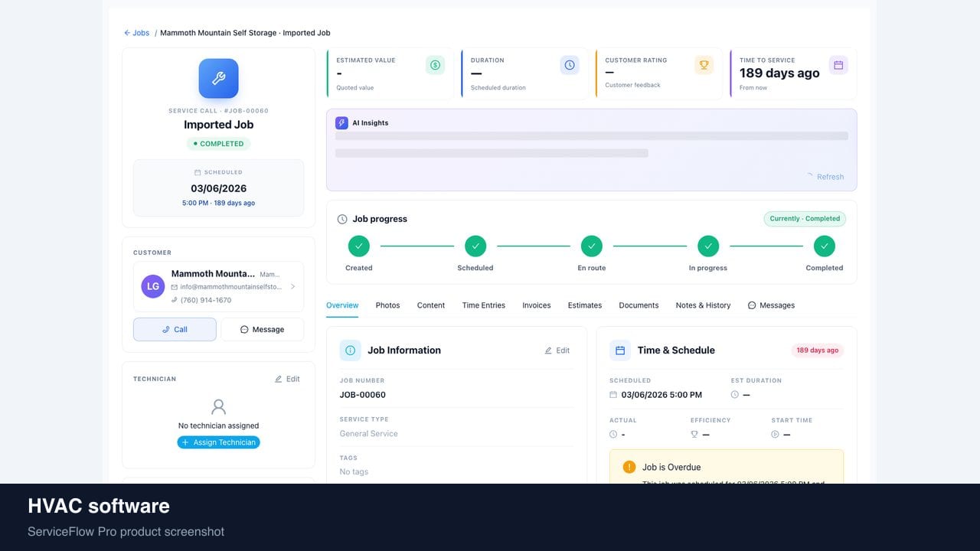Click the Scheduled step checkmark
This screenshot has width=980, height=551.
click(x=475, y=246)
